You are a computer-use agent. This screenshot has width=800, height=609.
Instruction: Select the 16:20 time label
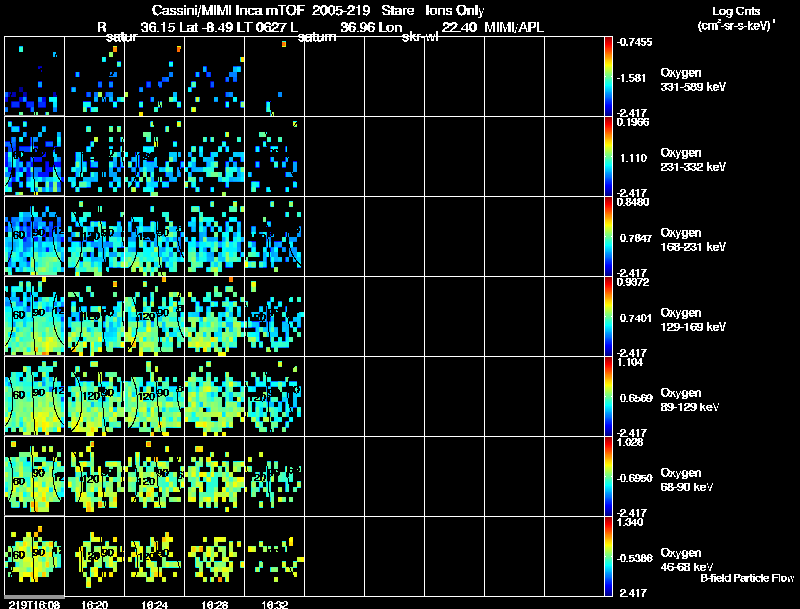click(93, 604)
